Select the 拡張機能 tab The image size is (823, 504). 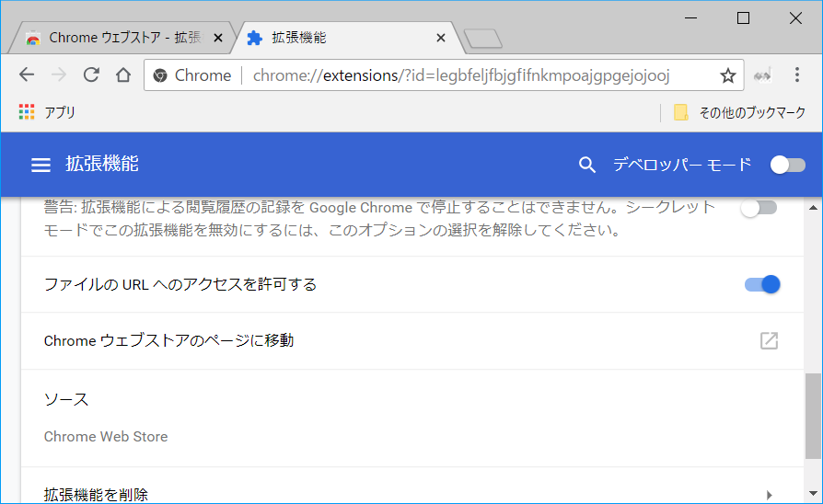click(x=346, y=38)
